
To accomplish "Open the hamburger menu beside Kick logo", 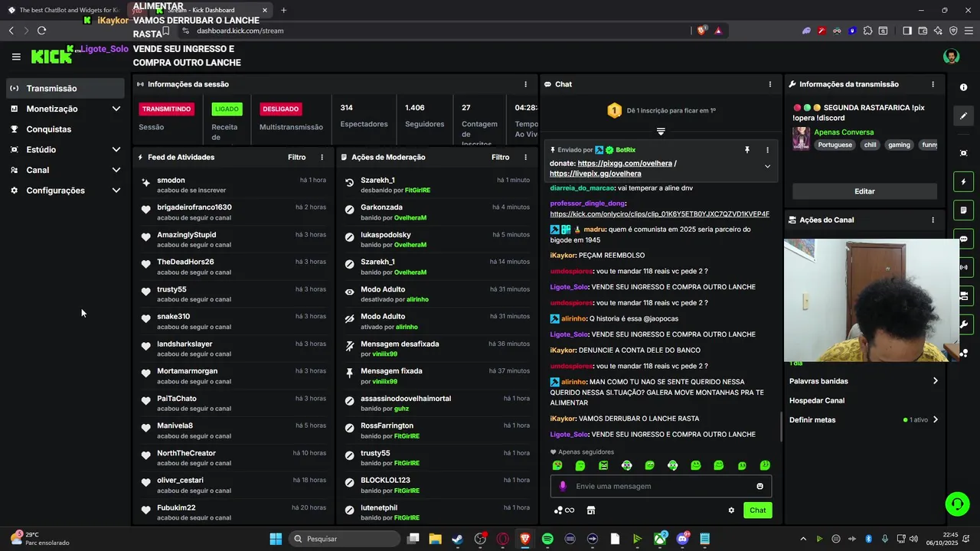I will coord(16,57).
